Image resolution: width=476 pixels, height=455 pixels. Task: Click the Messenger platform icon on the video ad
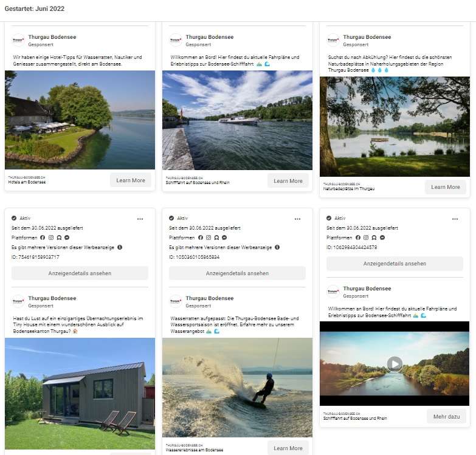click(x=382, y=238)
